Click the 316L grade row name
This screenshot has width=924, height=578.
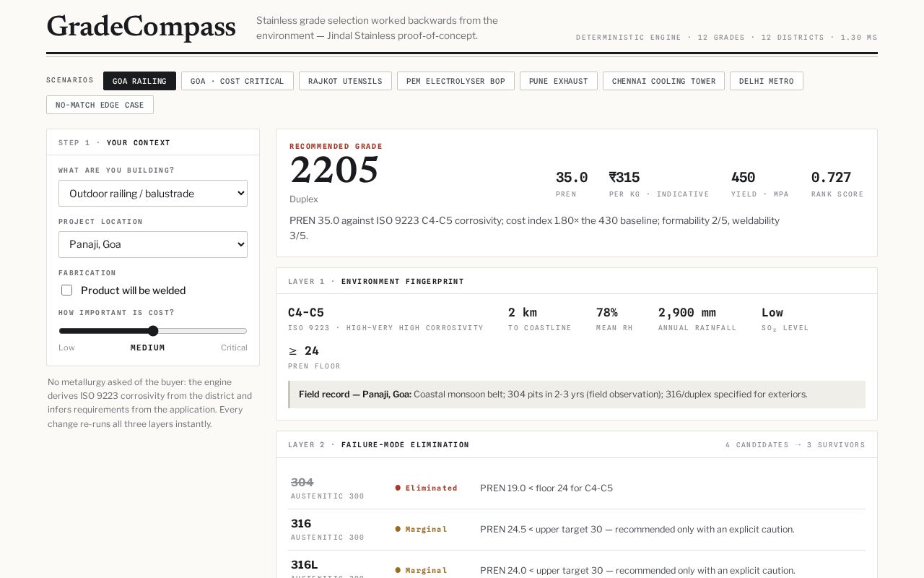tap(305, 564)
